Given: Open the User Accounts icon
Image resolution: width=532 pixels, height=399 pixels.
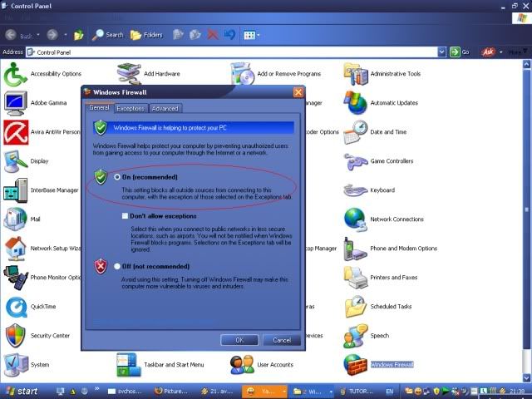Looking at the screenshot, I should (242, 365).
